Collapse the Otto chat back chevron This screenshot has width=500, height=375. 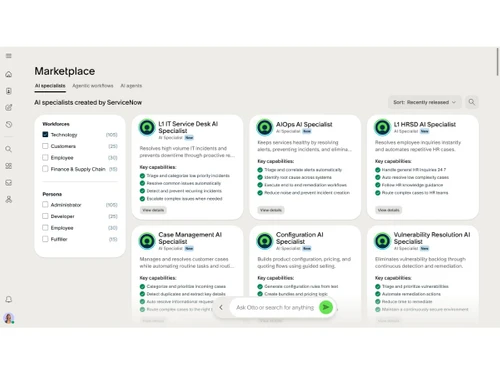point(221,307)
